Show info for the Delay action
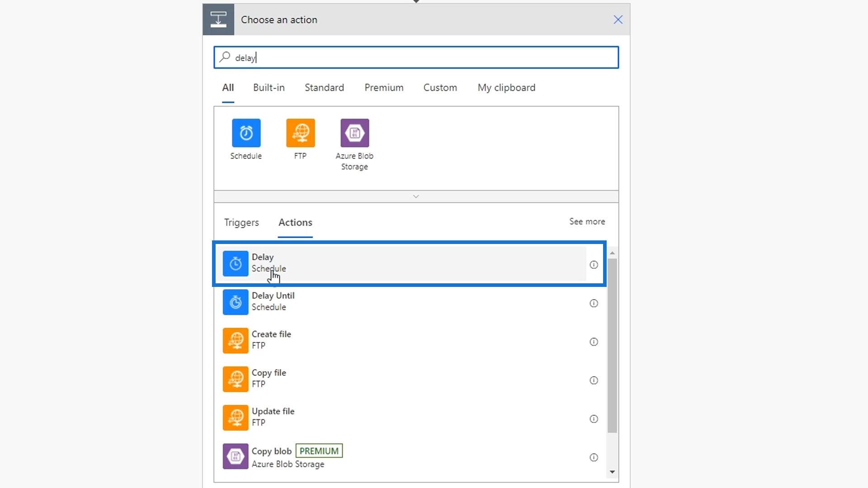This screenshot has width=868, height=488. (594, 265)
